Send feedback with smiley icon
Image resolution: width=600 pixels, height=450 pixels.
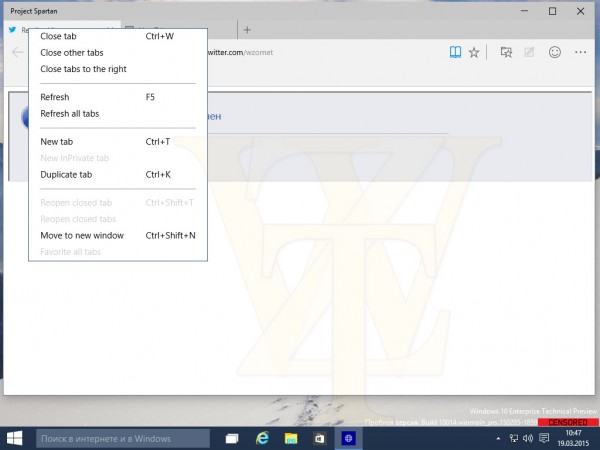click(x=554, y=52)
